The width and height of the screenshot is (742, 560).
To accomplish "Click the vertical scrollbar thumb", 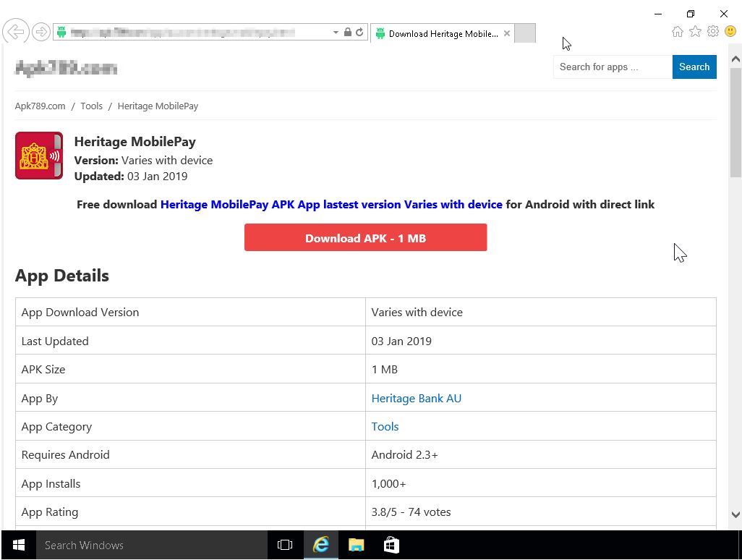I will click(x=735, y=122).
